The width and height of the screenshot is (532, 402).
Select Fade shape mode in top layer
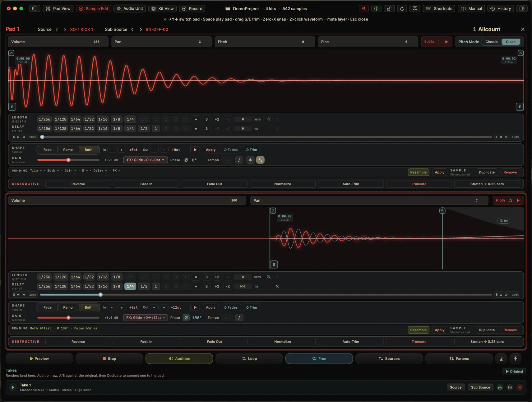point(48,150)
